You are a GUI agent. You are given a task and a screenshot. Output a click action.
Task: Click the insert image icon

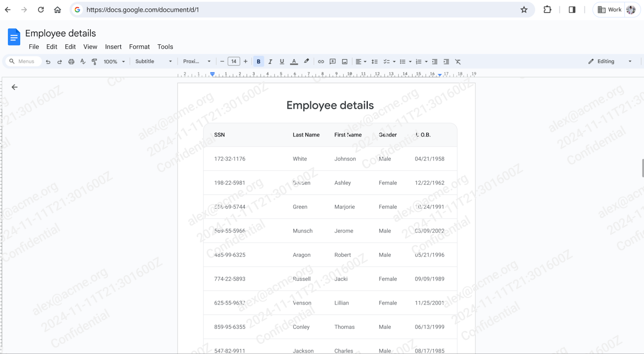345,62
